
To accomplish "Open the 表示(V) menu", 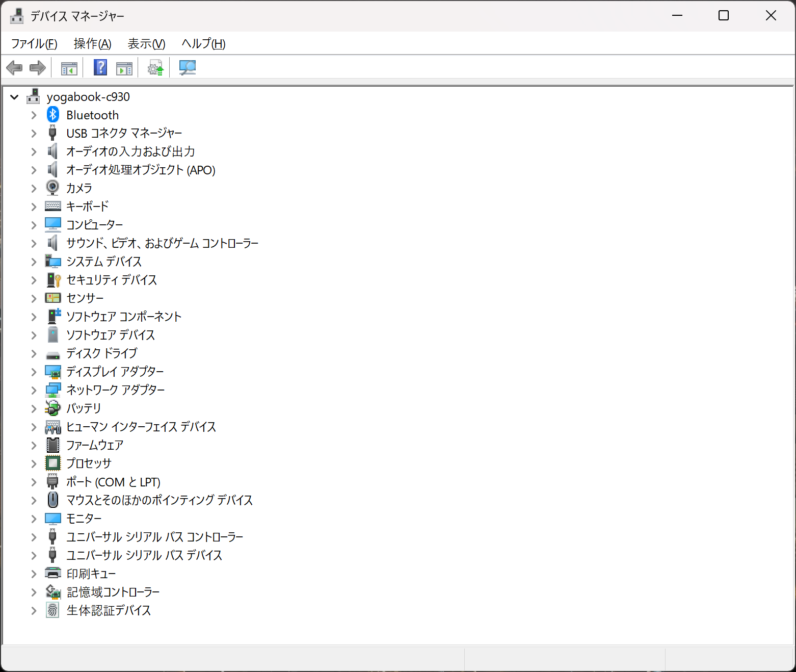I will coord(146,44).
